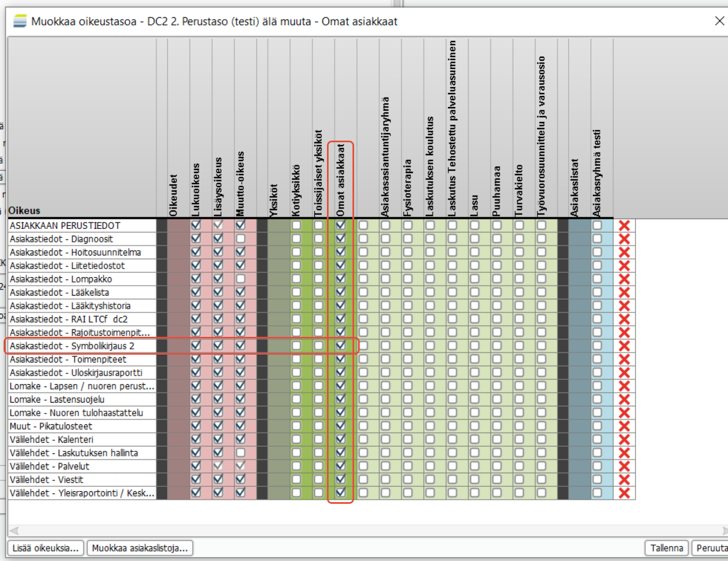Toggle Muutto-oikeus for Asiakastiedot - Diagnoosit
Image resolution: width=728 pixels, height=561 pixels.
click(240, 239)
